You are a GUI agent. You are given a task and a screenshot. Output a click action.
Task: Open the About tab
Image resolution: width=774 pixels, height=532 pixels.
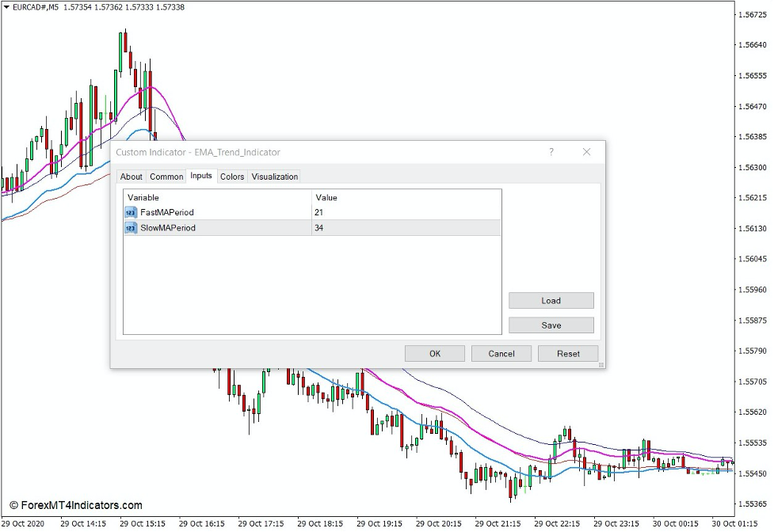[132, 176]
